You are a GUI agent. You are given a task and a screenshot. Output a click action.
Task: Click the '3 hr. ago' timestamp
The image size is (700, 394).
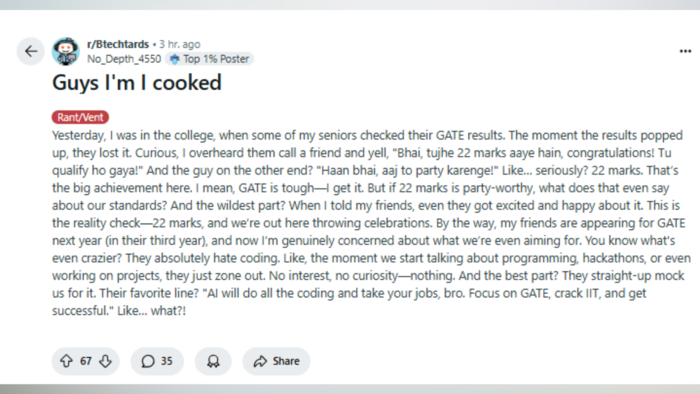[180, 44]
